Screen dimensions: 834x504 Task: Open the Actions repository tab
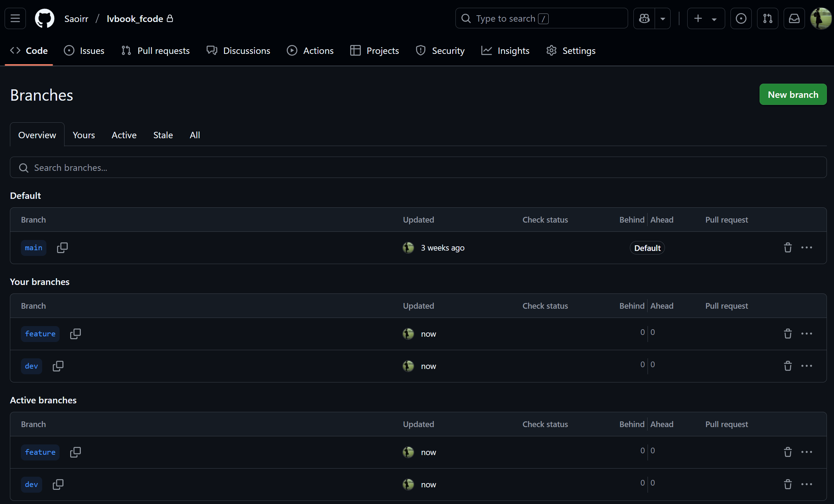(310, 51)
